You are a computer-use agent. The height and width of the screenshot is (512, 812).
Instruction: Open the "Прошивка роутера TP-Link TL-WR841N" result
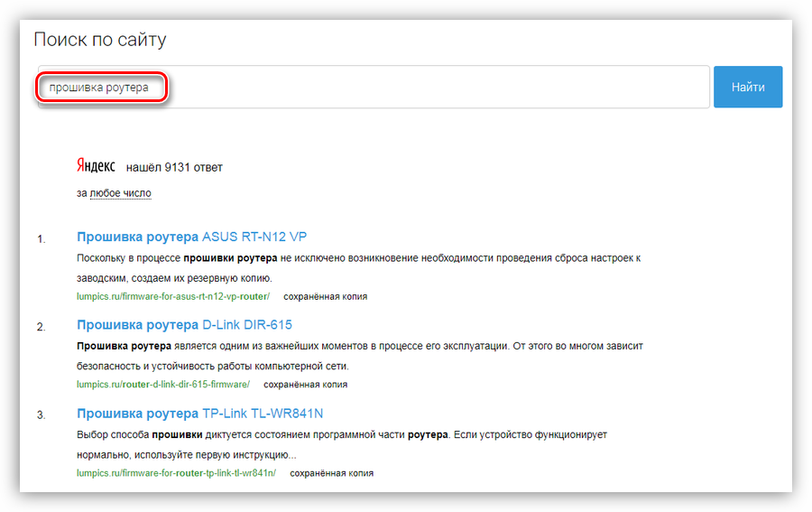coord(199,414)
